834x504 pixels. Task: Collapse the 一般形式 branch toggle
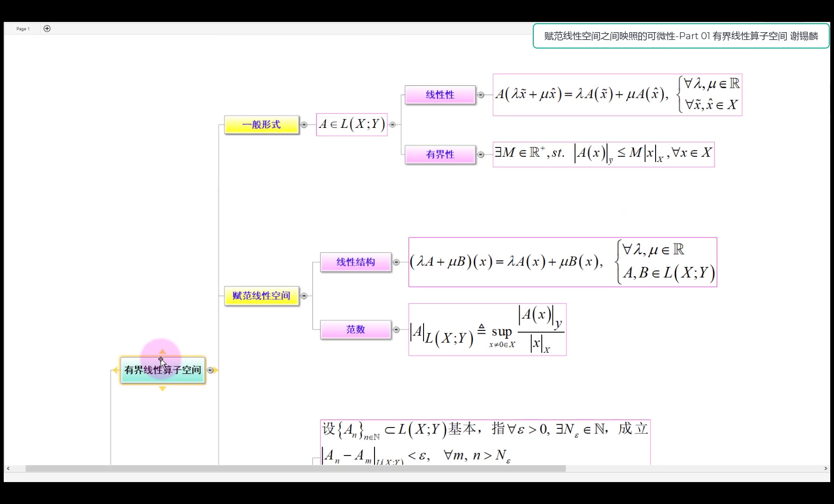tap(304, 125)
